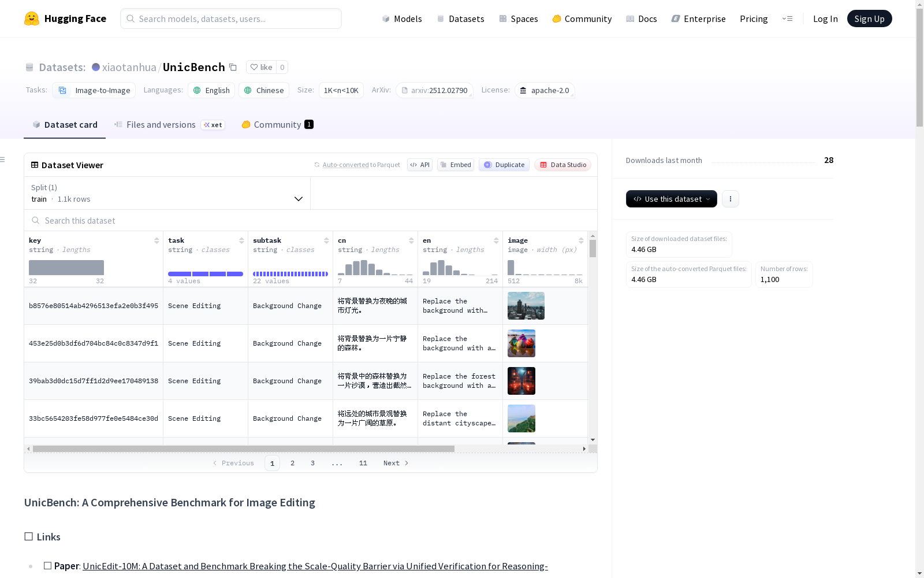
Task: Open the Community tab with 1 discussion
Action: pyautogui.click(x=277, y=124)
